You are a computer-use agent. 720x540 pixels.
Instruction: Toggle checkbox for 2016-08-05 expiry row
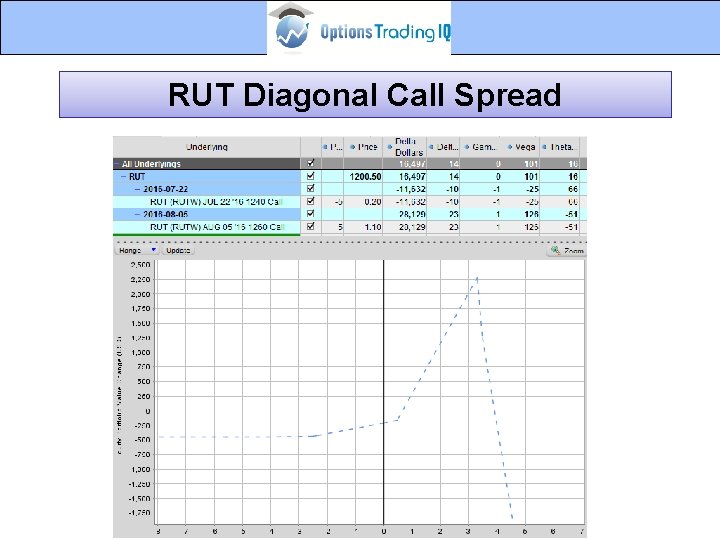click(x=311, y=214)
